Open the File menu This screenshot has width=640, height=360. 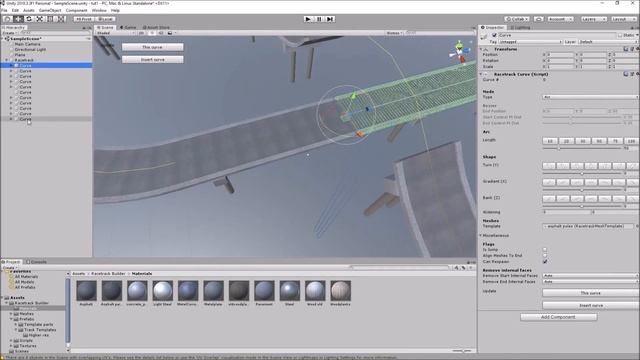point(4,10)
